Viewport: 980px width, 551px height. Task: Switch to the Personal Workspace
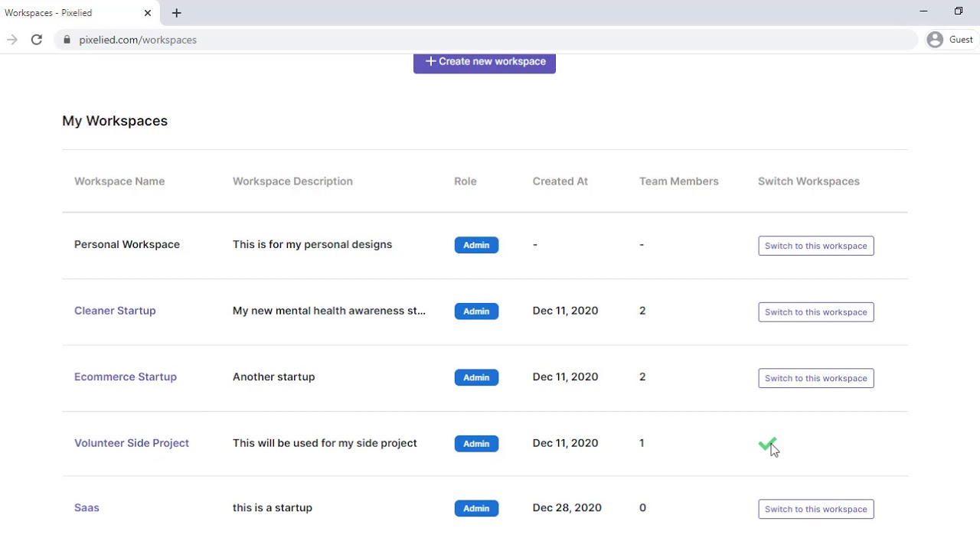815,246
